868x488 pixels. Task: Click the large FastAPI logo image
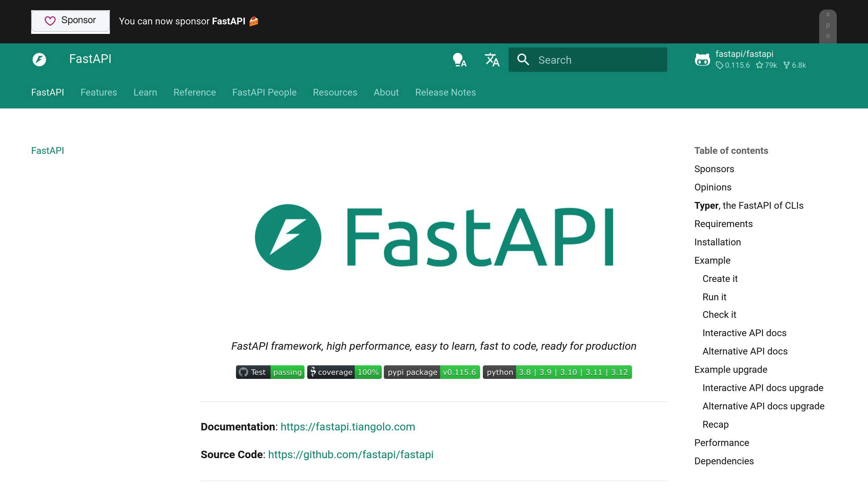click(434, 237)
